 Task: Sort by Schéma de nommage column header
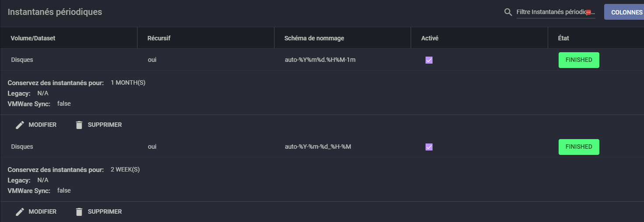click(x=314, y=38)
